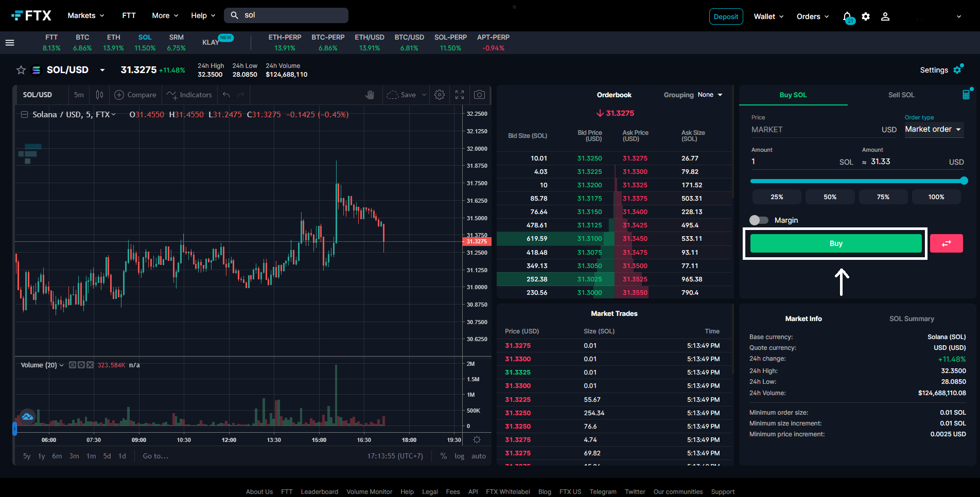This screenshot has height=497, width=980.
Task: Open the Market order type dropdown
Action: [x=934, y=129]
